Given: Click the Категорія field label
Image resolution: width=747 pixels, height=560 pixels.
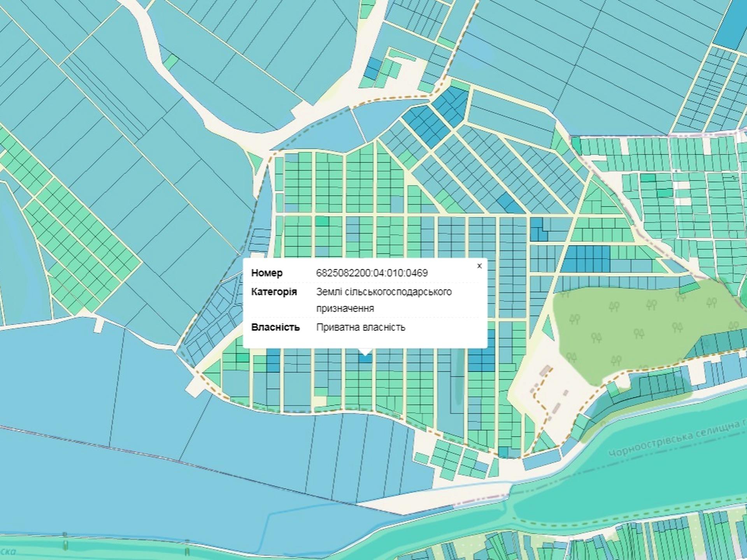Looking at the screenshot, I should (274, 292).
